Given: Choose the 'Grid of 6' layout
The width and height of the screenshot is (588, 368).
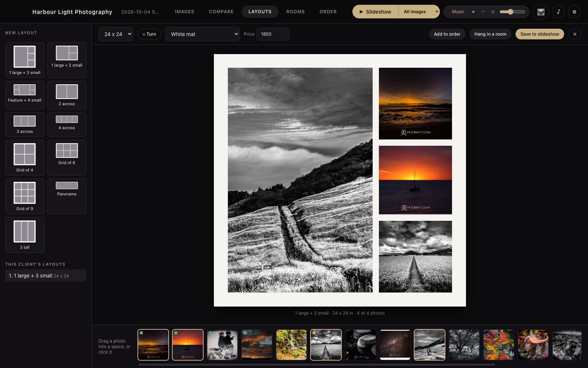Looking at the screenshot, I should tap(67, 158).
